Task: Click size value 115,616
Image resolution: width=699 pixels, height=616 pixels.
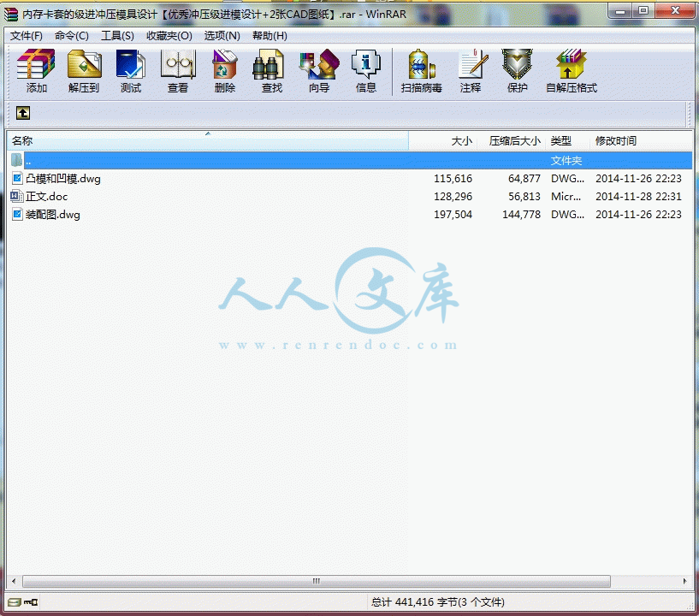Action: [453, 179]
